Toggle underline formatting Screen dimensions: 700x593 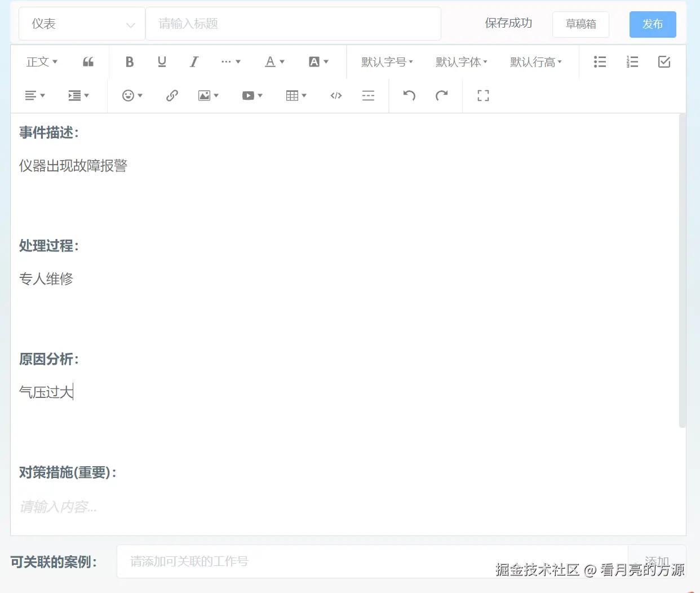click(x=162, y=62)
